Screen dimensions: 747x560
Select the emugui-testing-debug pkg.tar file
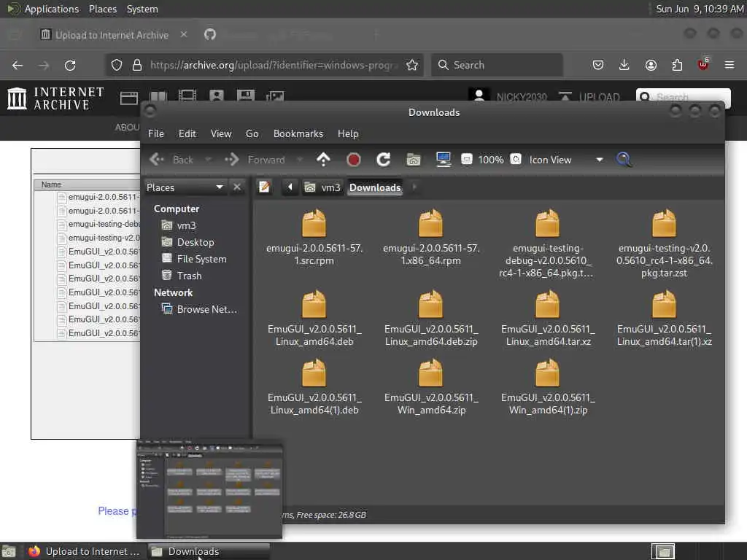pyautogui.click(x=547, y=244)
